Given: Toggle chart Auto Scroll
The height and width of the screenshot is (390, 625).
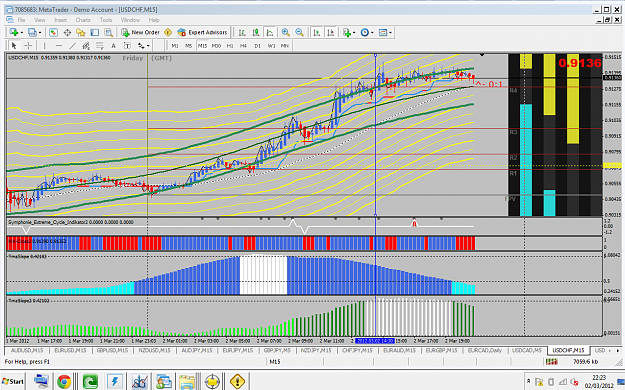Looking at the screenshot, I should [316, 32].
